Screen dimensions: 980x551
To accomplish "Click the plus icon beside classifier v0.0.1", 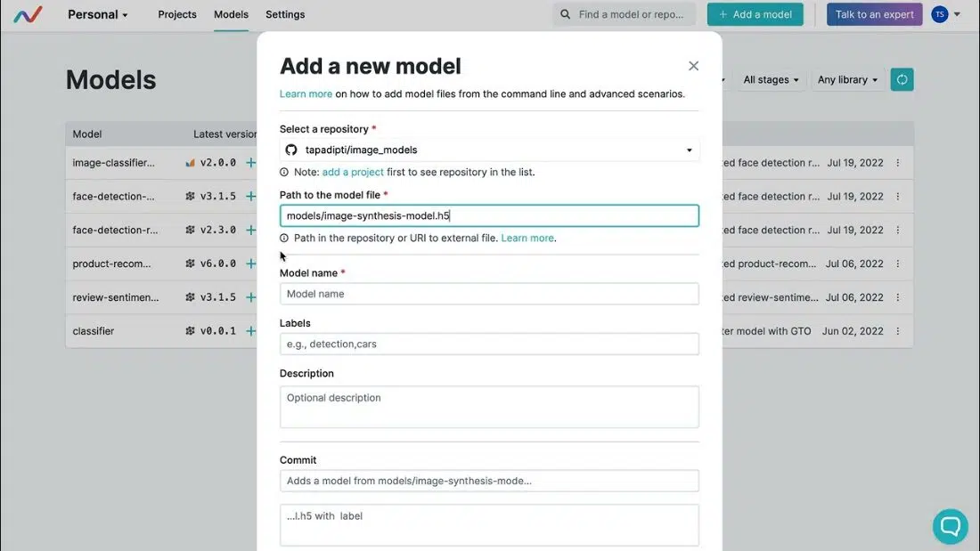I will pos(250,331).
